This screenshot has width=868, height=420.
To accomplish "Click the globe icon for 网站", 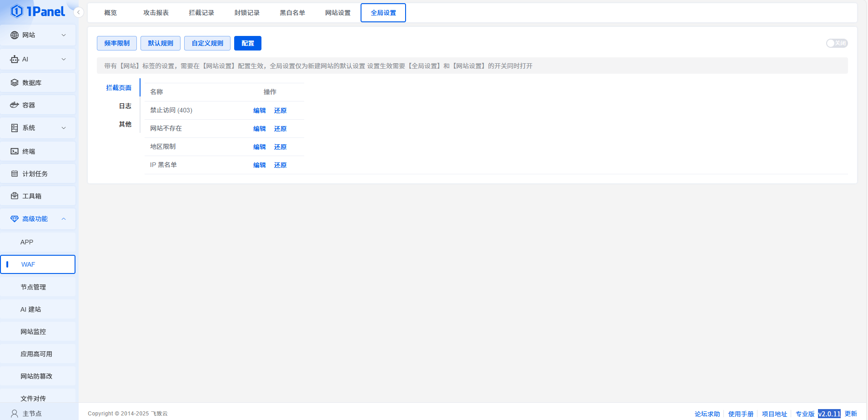I will click(15, 35).
